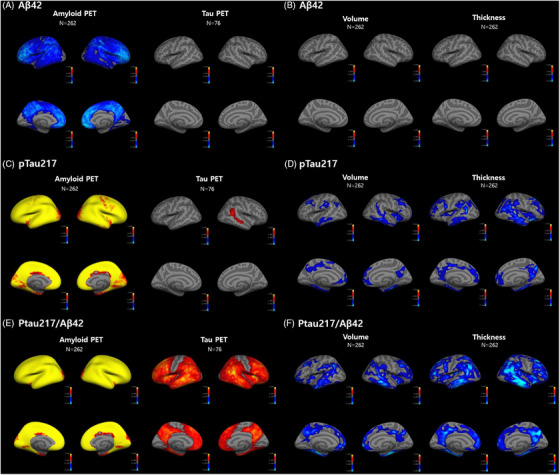Open panel E first yellow lateral amyloid brain
560x475 pixels.
[39, 372]
